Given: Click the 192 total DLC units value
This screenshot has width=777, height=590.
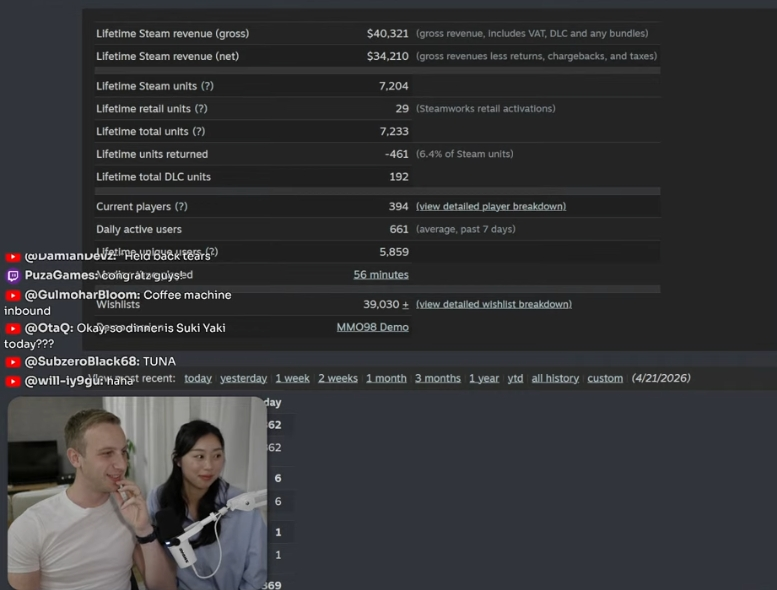Looking at the screenshot, I should (x=399, y=177).
